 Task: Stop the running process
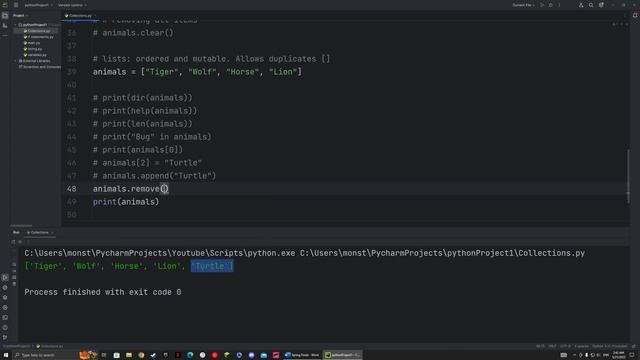[x=20, y=242]
